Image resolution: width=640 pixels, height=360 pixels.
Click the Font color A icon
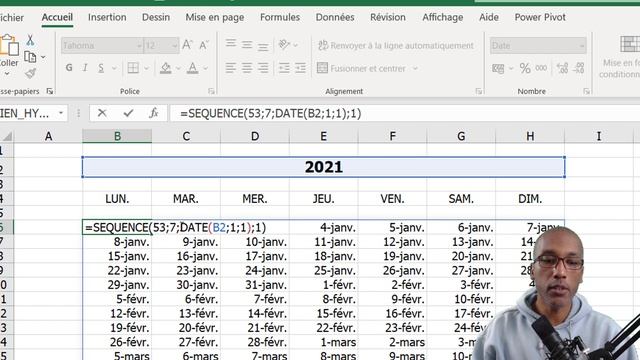click(x=192, y=68)
